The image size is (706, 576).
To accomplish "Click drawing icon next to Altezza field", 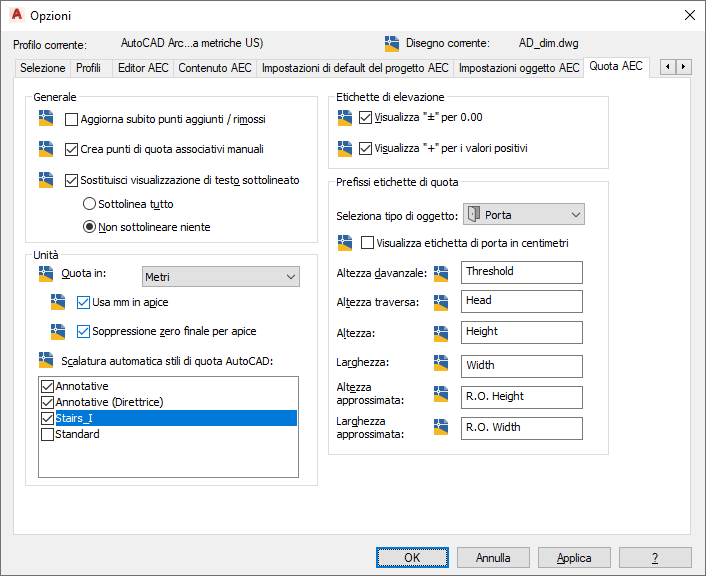I will coord(441,334).
